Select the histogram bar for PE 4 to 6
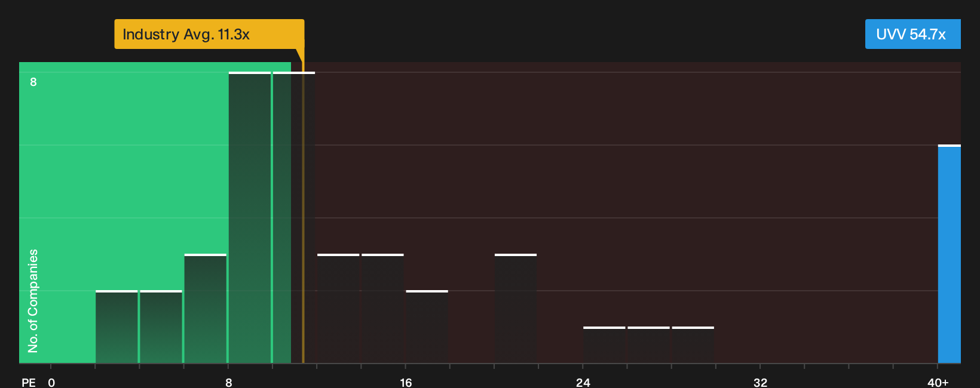Screen dimensions: 980x388 point(161,327)
